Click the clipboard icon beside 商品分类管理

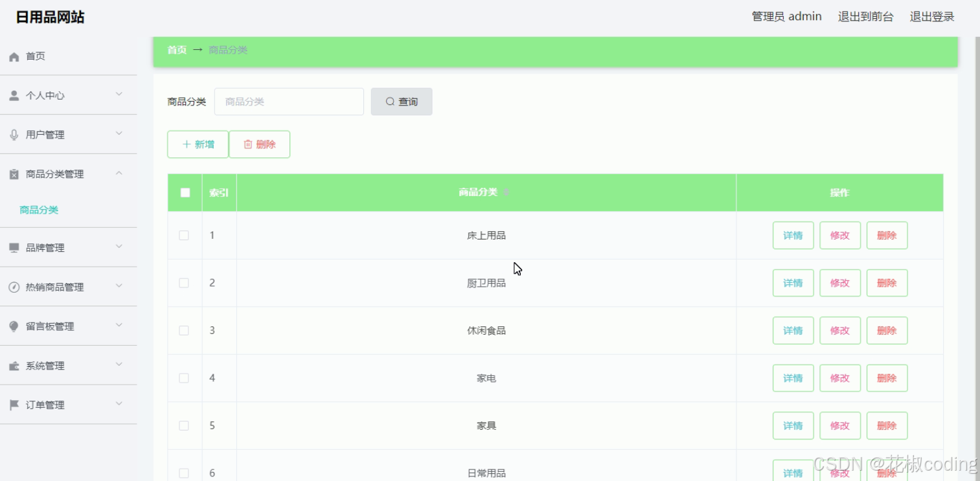pos(14,174)
